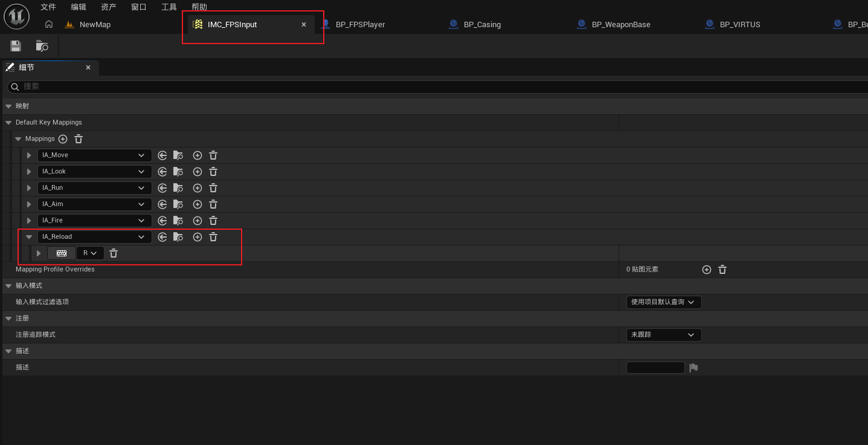Viewport: 868px width, 445px height.
Task: Delete the IA_Fire mapping
Action: [x=213, y=221]
